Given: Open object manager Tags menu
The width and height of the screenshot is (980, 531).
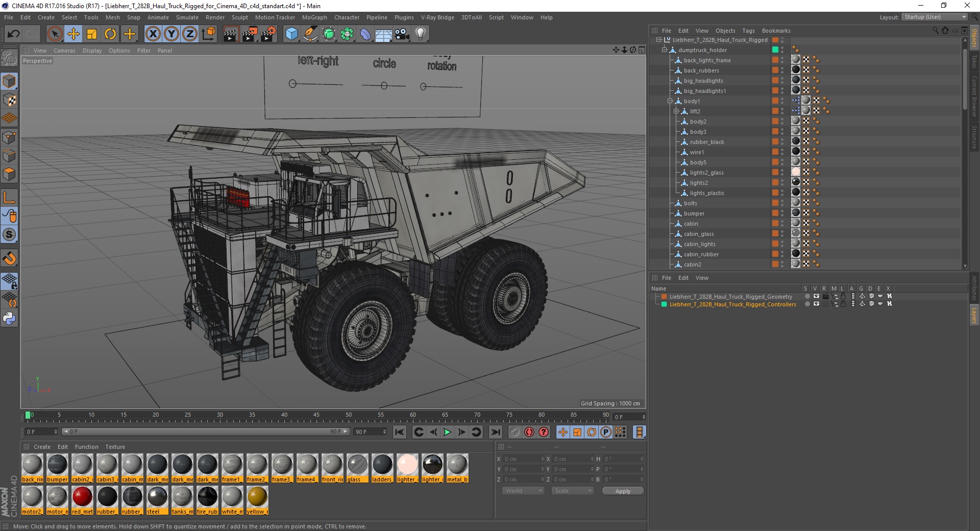Looking at the screenshot, I should 748,31.
